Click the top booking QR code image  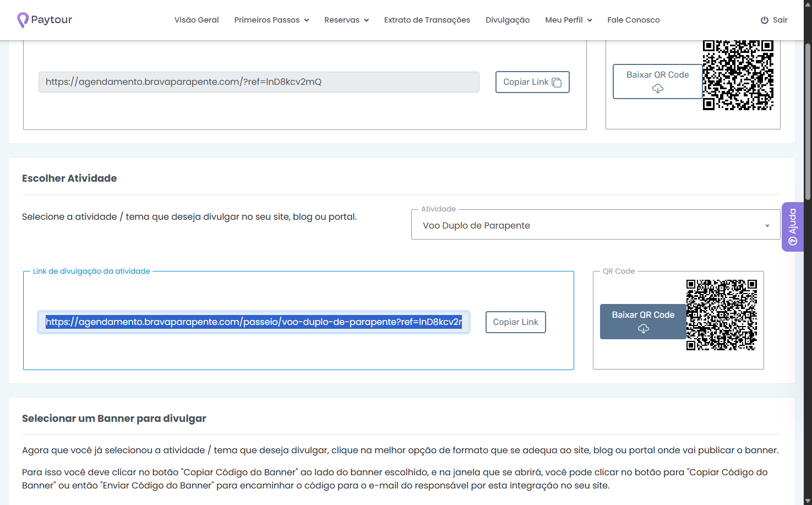(738, 75)
